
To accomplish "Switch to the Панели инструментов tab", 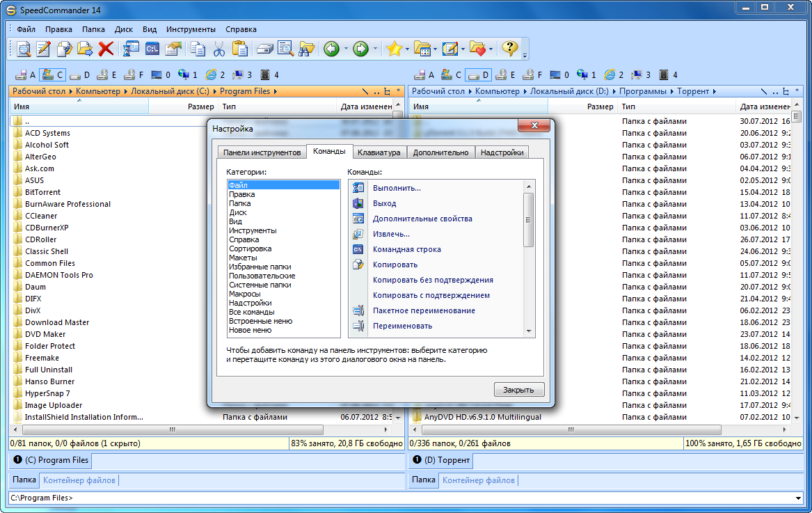I will tap(262, 152).
